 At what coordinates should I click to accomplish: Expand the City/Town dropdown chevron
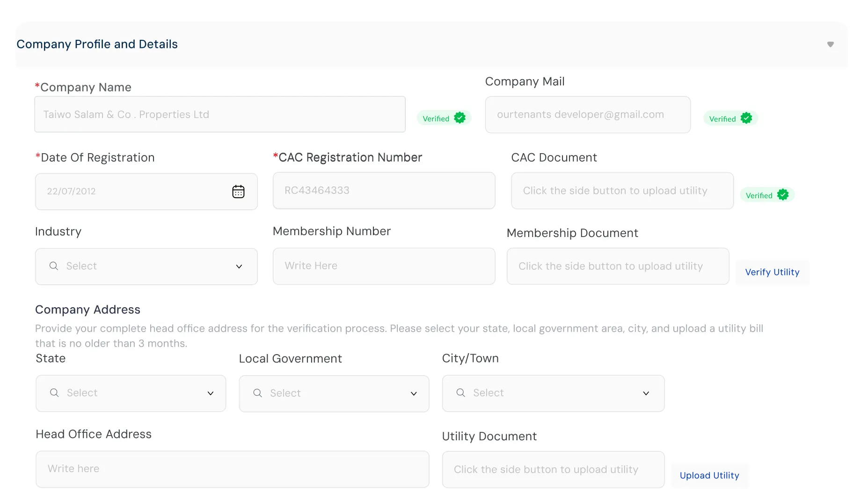(x=646, y=393)
